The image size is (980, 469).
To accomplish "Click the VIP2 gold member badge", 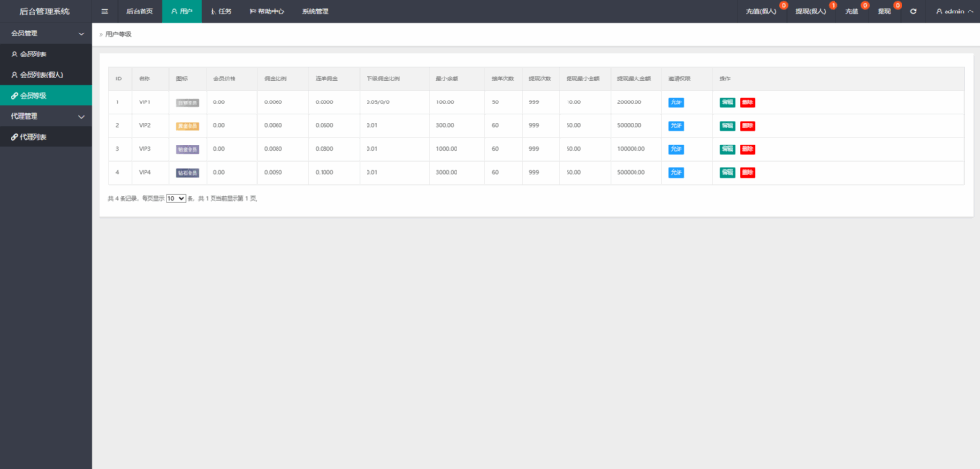I will 188,125.
